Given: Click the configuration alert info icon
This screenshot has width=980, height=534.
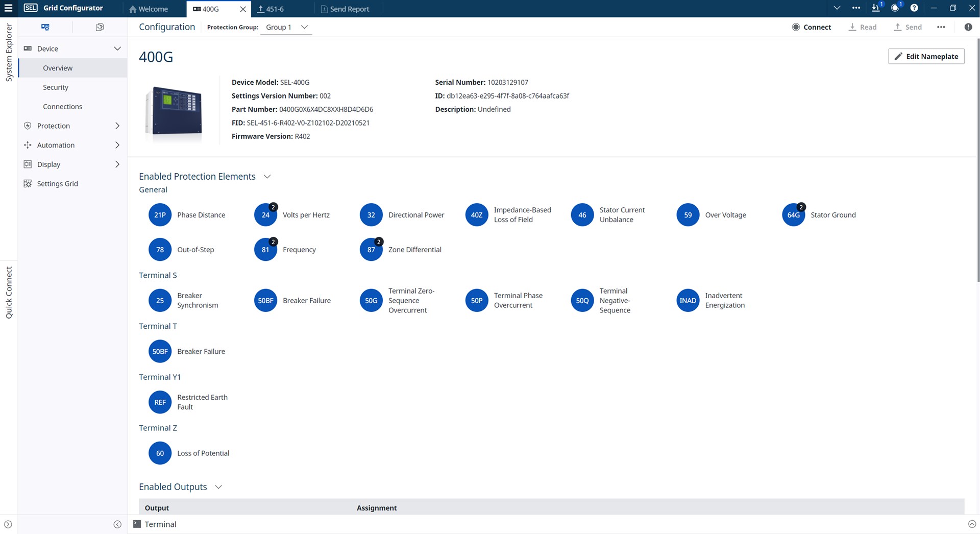Looking at the screenshot, I should (968, 27).
